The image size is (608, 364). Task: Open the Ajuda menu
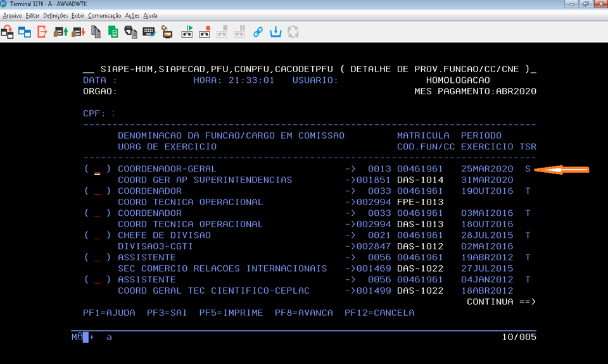[x=151, y=15]
